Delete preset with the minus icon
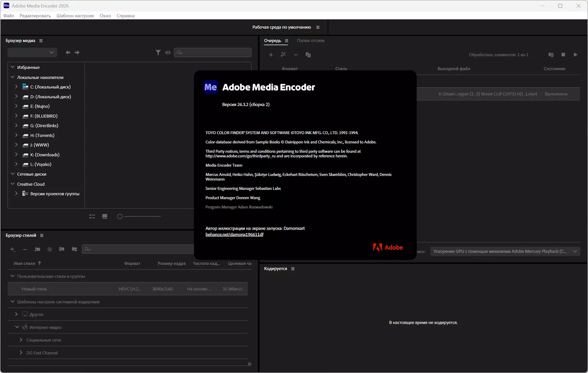The height and width of the screenshot is (373, 588). (25, 249)
